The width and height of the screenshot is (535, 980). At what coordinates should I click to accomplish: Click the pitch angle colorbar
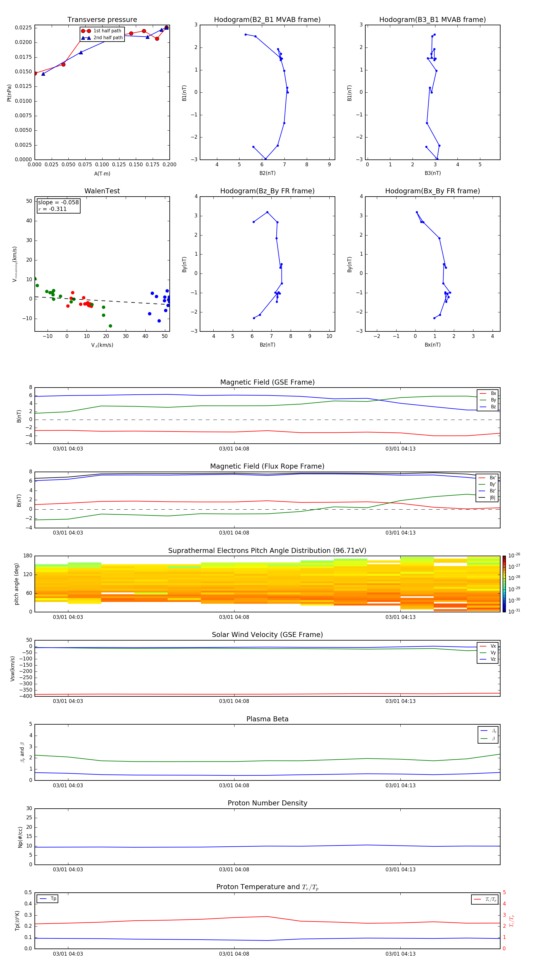coord(504,584)
